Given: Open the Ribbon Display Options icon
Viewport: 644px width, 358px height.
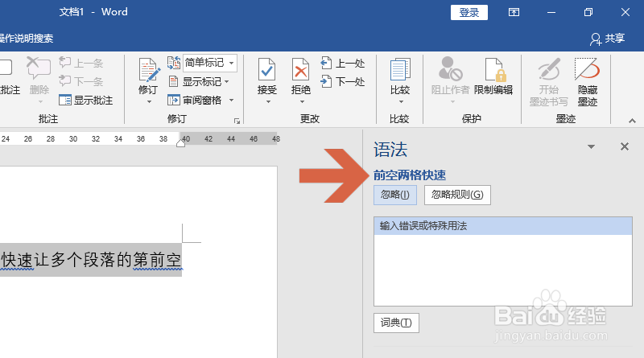Looking at the screenshot, I should (x=514, y=12).
